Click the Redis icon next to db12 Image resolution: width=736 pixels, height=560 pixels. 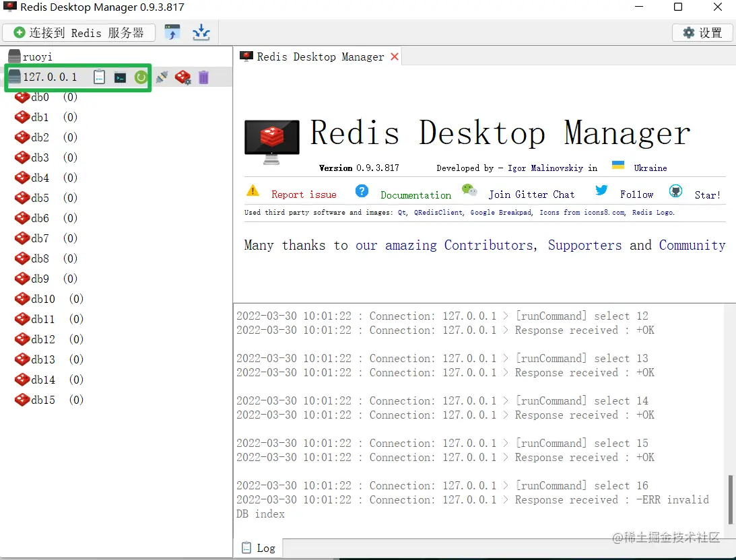pyautogui.click(x=22, y=339)
